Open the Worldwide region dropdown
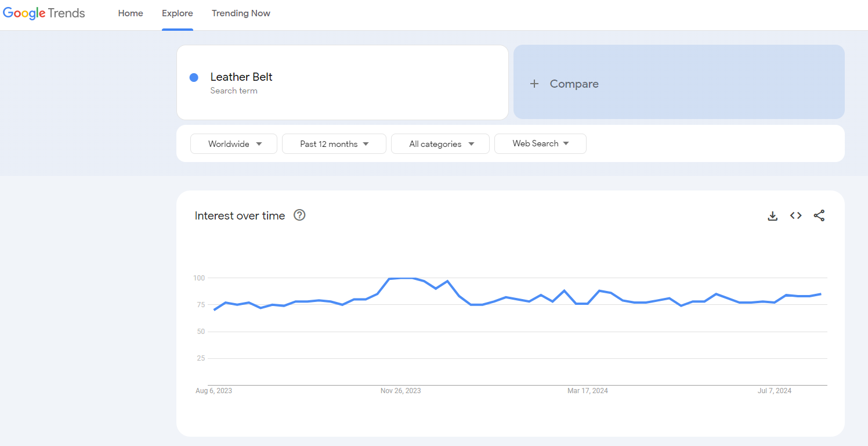The height and width of the screenshot is (446, 868). [234, 144]
